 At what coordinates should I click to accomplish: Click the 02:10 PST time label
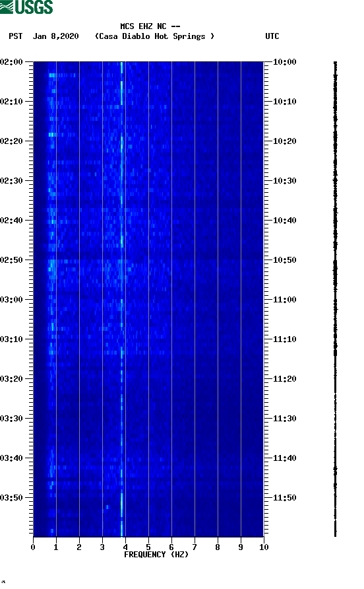coord(12,102)
